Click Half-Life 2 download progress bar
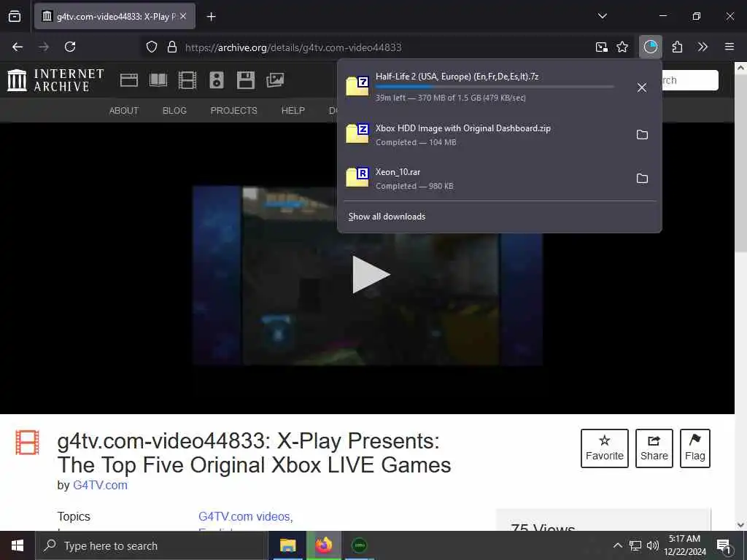Image resolution: width=747 pixels, height=560 pixels. [495, 87]
